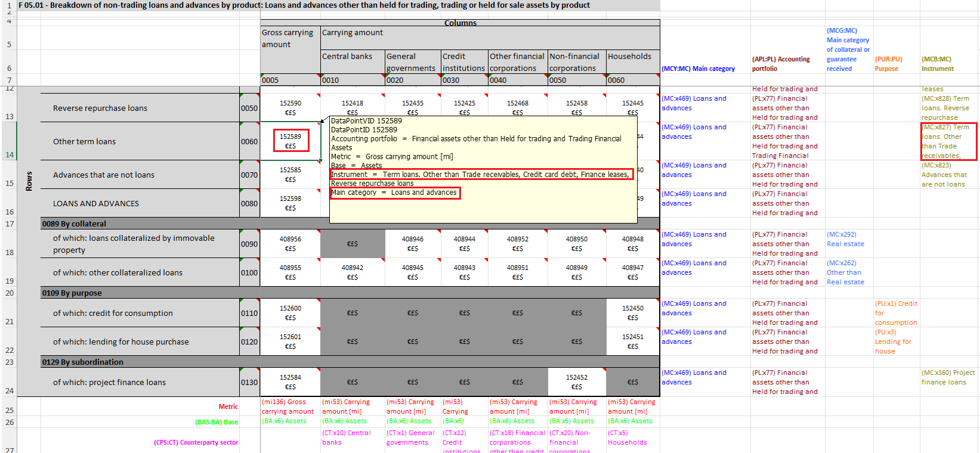Viewport: 980px width, 453px height.
Task: Click the '(MCB:MC) Instrument' annotation header
Action: click(937, 64)
